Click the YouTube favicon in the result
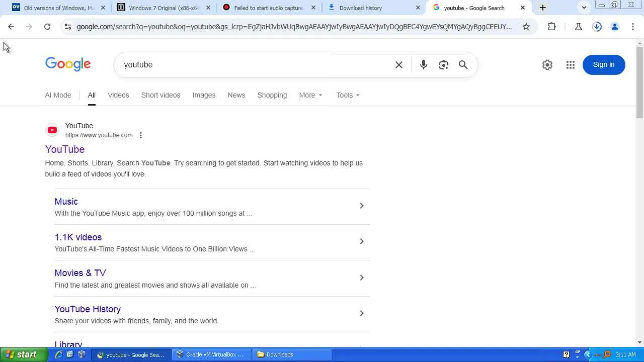 [52, 130]
